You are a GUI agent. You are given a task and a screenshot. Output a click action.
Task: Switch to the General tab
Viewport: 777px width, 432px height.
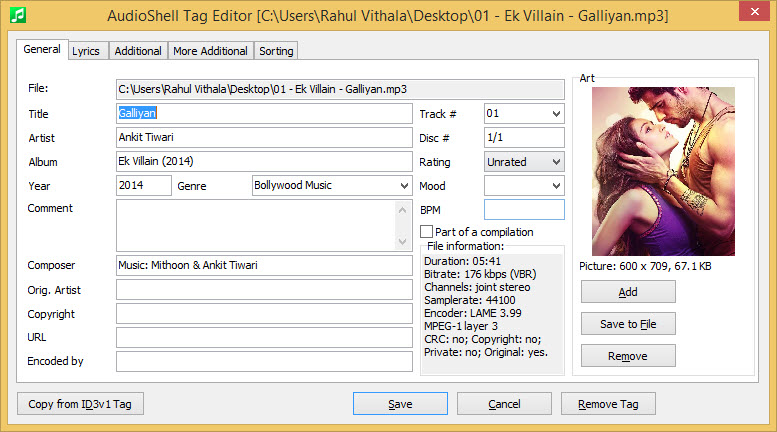point(42,50)
